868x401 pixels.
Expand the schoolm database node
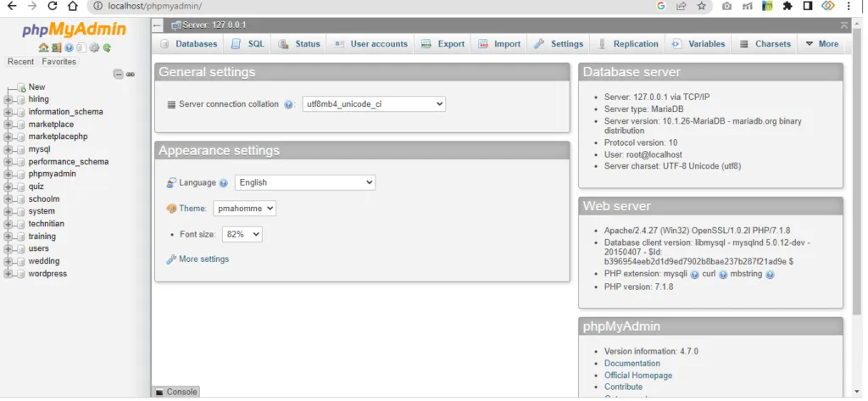(x=8, y=199)
